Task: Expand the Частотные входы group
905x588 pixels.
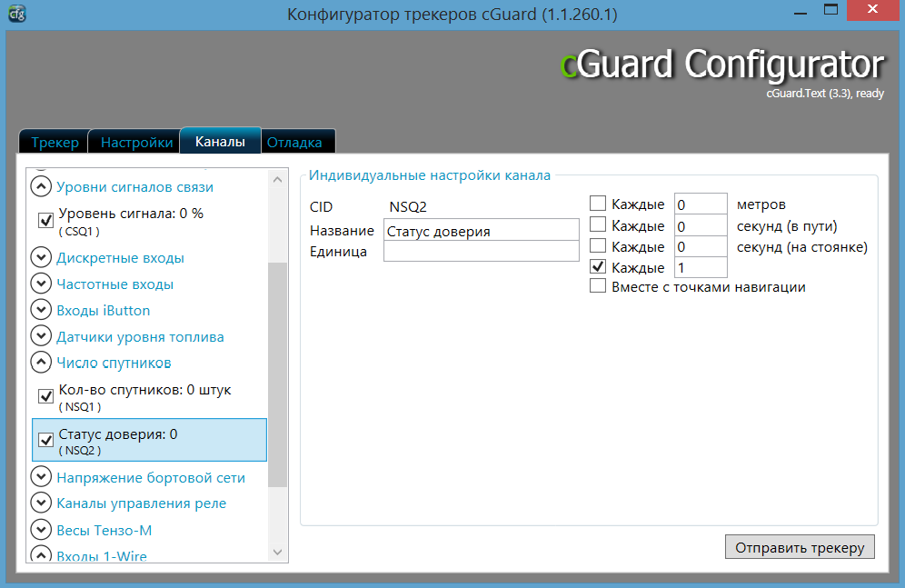Action: click(x=41, y=284)
